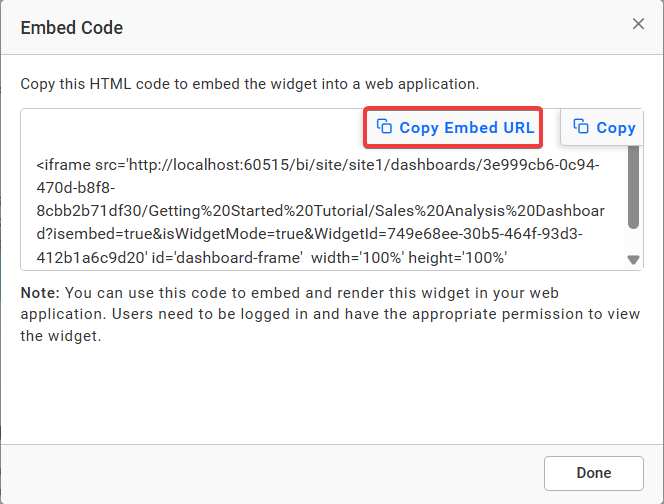Click the copy icon beside Copy Embed URL
The height and width of the screenshot is (504, 664).
tap(384, 126)
